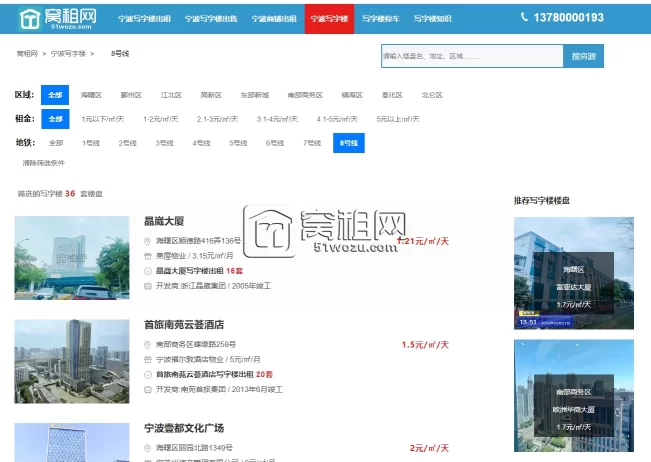Filter rent 3.1-4元/㎡/天

[277, 119]
